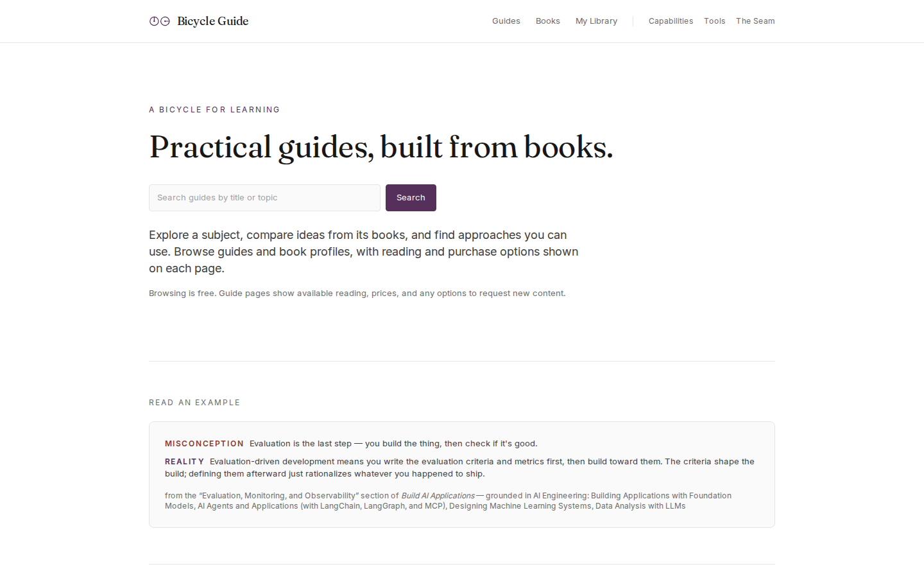Click the "MISCONCEPTION" label in the example
Screen dimensions: 924x578
(x=204, y=444)
